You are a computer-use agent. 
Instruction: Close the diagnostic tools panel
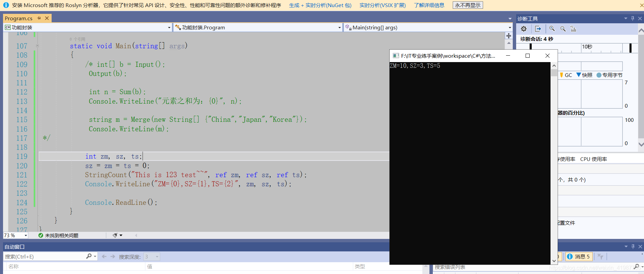[640, 19]
